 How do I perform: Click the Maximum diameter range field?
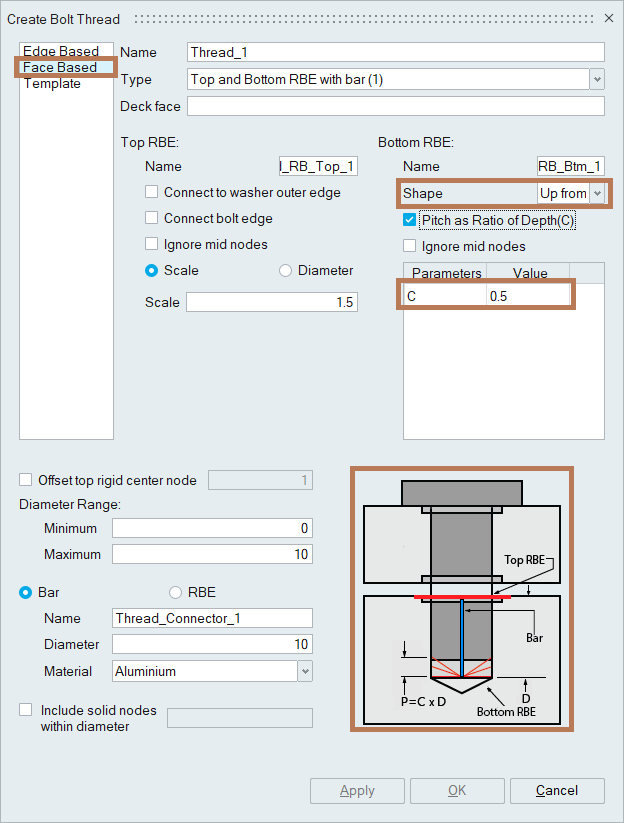point(212,554)
